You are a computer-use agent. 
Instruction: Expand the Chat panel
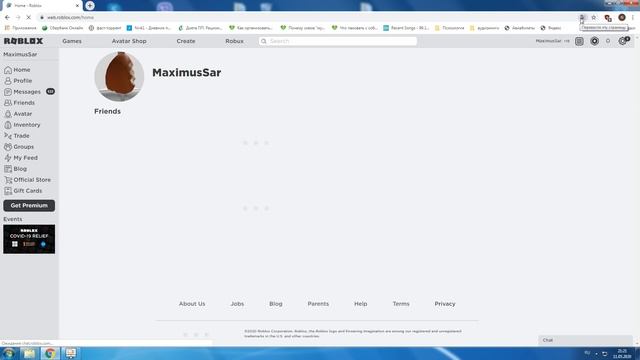click(585, 340)
